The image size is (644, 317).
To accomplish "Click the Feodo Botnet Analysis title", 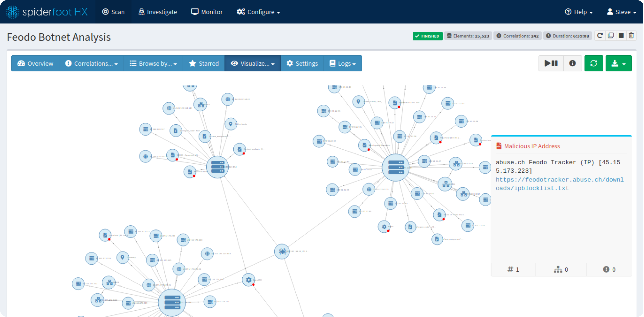I will (59, 37).
